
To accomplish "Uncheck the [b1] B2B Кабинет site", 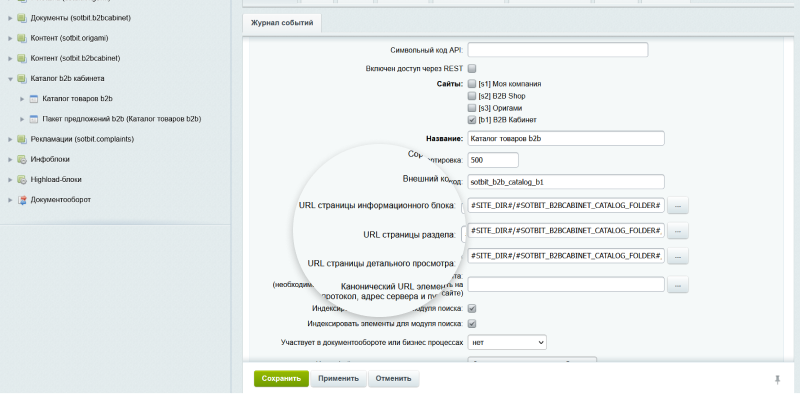I will point(472,120).
